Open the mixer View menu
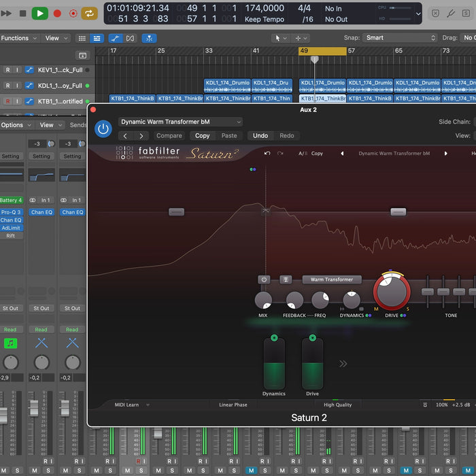The image size is (476, 476). [x=51, y=125]
